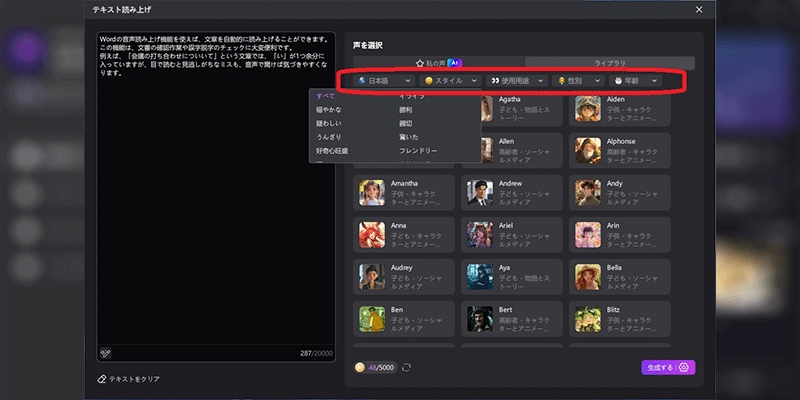Select the Ariel voice avatar
Screen dimensions: 800x400
coord(480,235)
